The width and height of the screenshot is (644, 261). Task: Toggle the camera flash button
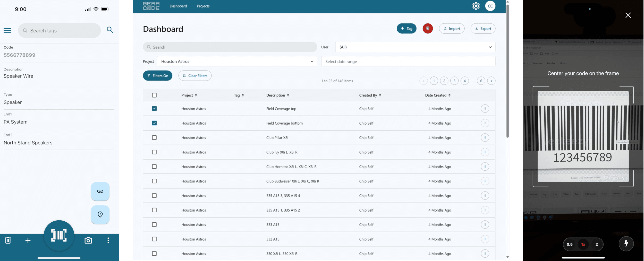coord(626,244)
